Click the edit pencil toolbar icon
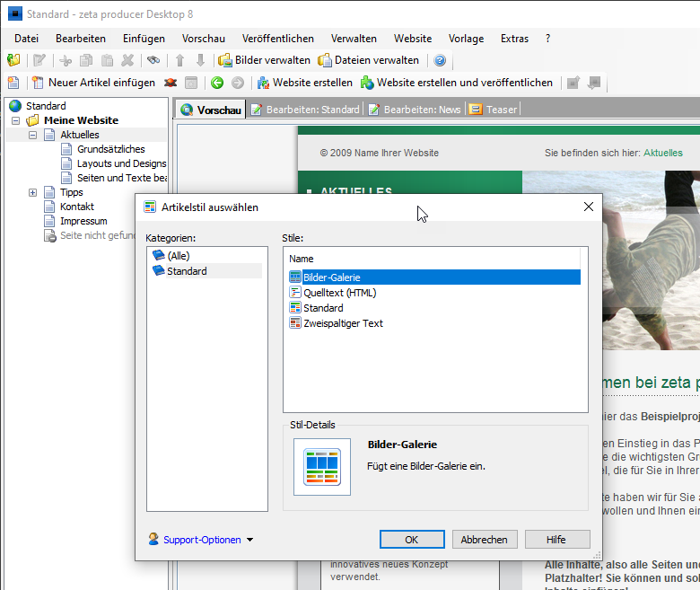 pyautogui.click(x=39, y=60)
